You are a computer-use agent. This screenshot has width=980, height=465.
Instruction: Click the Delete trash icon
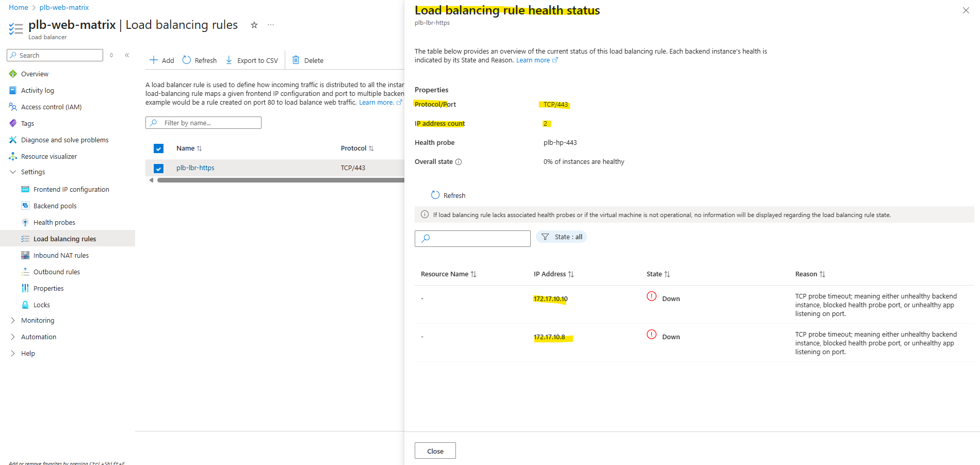[x=296, y=60]
